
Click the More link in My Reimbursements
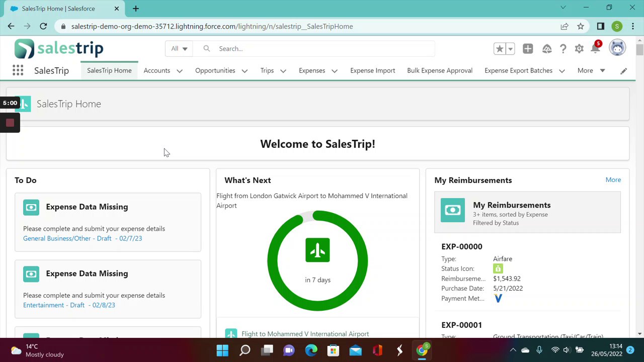click(x=613, y=179)
